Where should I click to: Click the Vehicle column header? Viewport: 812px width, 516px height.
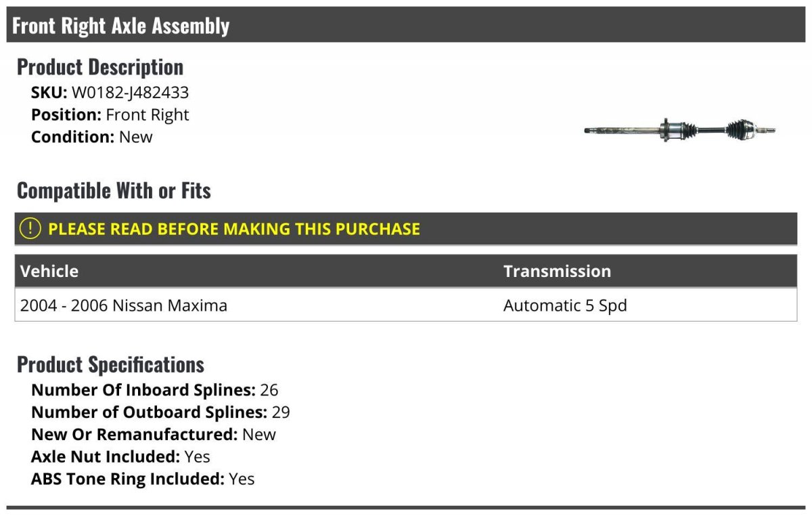[x=49, y=272]
